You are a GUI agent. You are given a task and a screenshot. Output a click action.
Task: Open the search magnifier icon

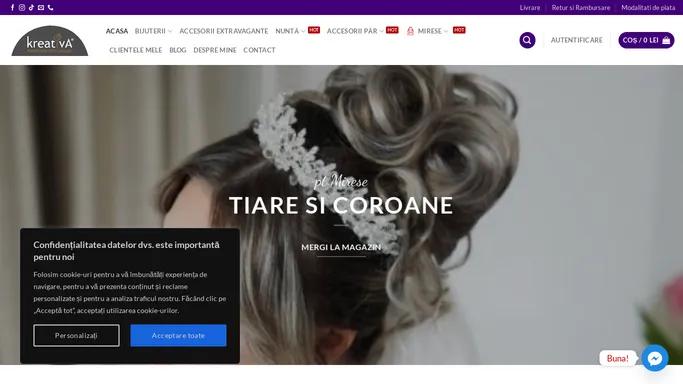tap(527, 40)
